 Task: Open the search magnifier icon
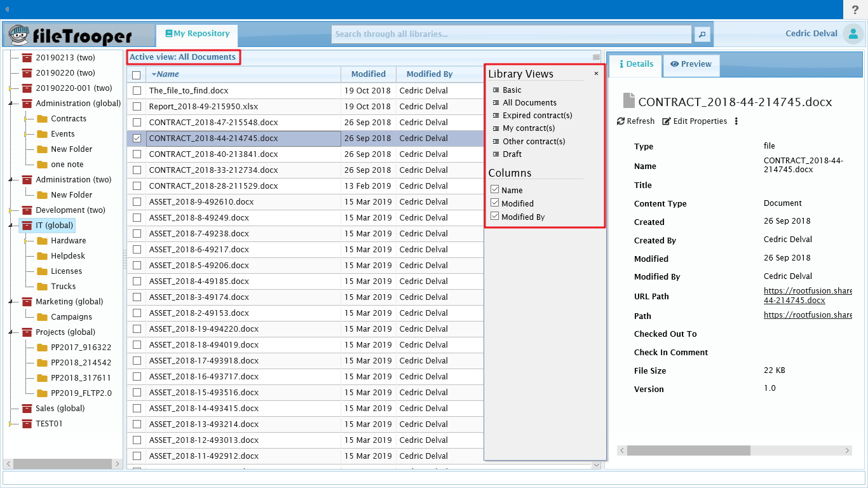point(702,34)
